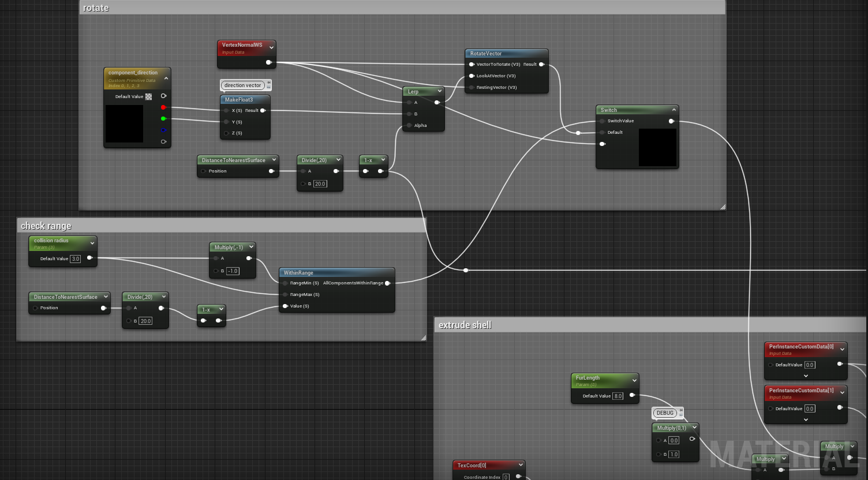This screenshot has width=868, height=480.
Task: Click the green G output pin on component_direction
Action: click(x=163, y=119)
